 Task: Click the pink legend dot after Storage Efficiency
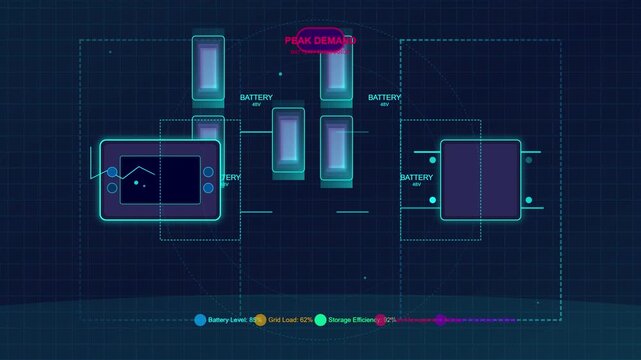[x=381, y=320]
